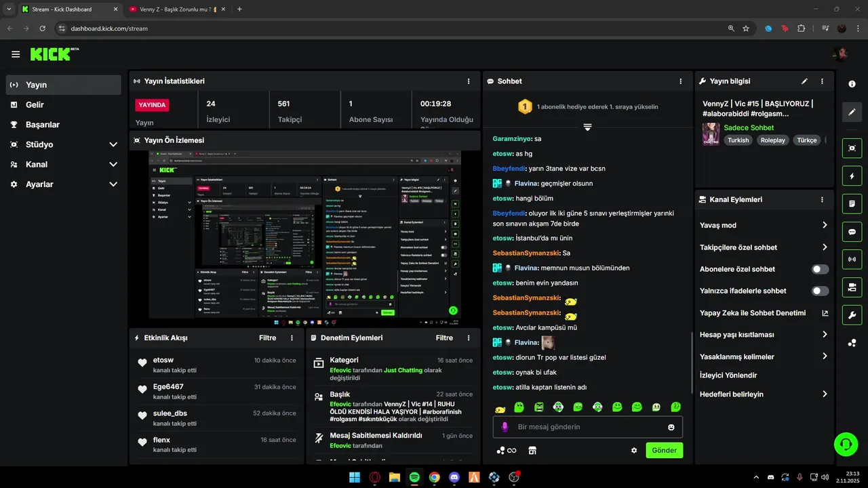Open Sohbet panel three-dot menu
Image resolution: width=868 pixels, height=488 pixels.
coord(681,81)
